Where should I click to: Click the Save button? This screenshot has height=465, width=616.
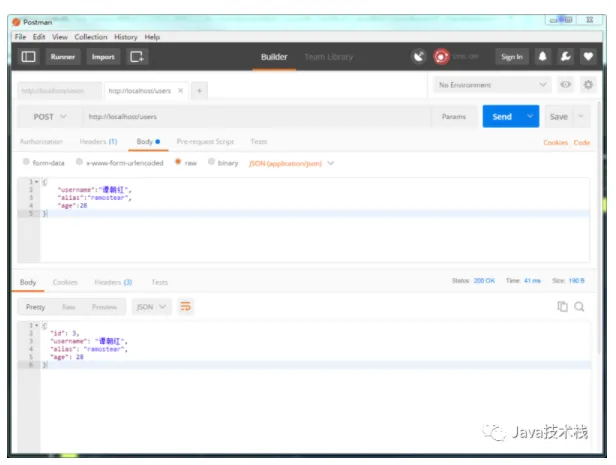[x=558, y=116]
